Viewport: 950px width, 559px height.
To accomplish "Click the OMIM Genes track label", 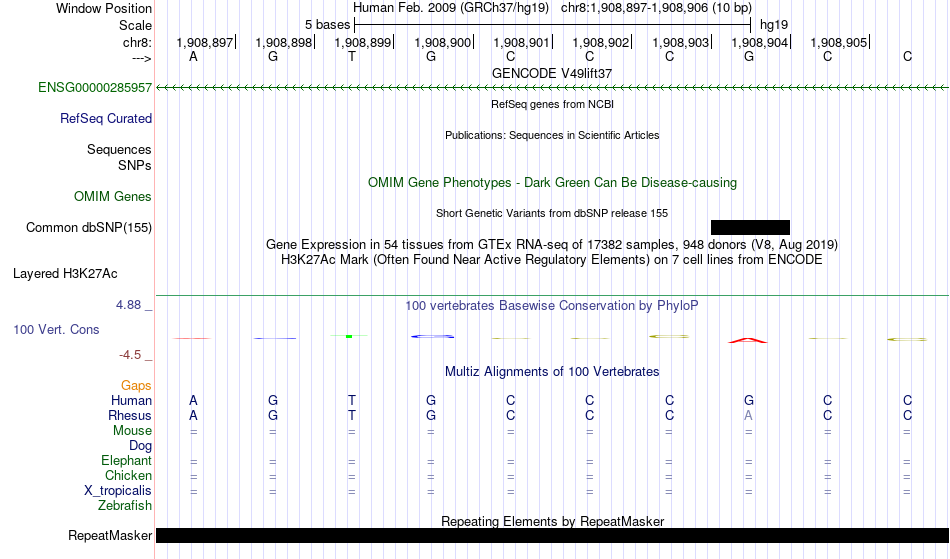I will click(113, 197).
